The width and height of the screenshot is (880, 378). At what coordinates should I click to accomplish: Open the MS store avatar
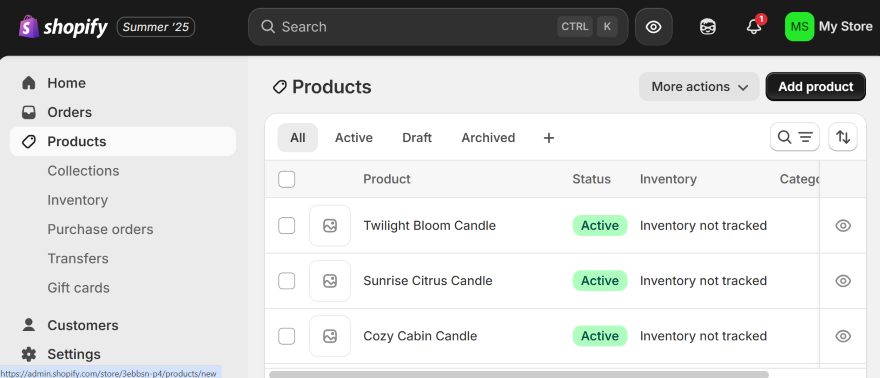[x=799, y=26]
